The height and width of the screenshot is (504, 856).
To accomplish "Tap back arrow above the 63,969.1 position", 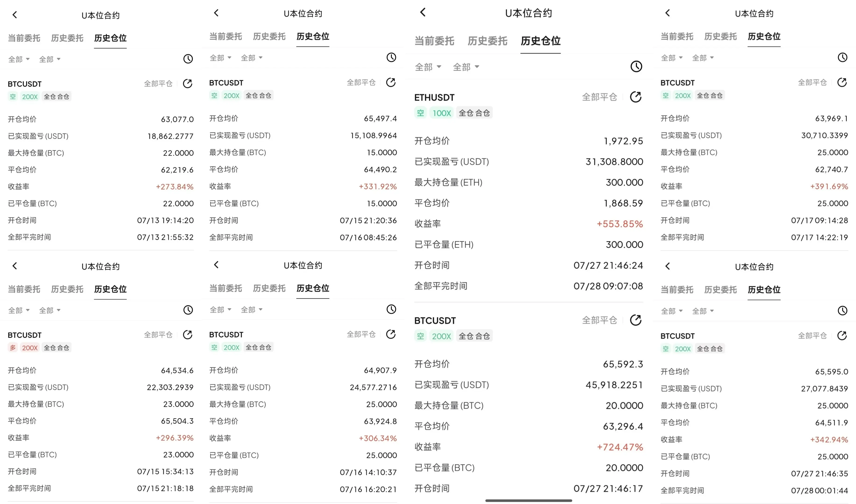I will pyautogui.click(x=667, y=13).
